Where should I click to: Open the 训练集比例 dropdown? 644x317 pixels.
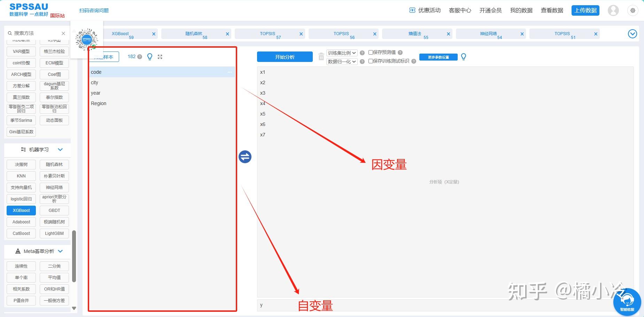tap(342, 53)
